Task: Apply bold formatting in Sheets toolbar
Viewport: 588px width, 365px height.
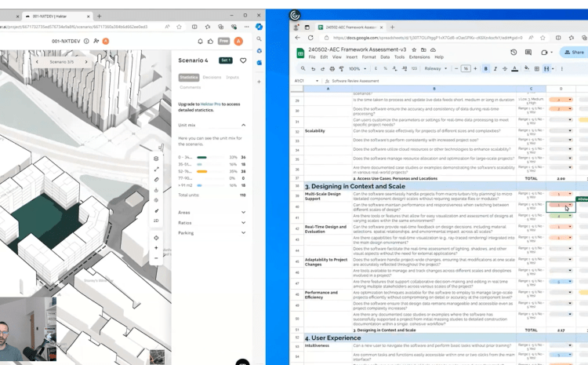Action: pyautogui.click(x=486, y=69)
